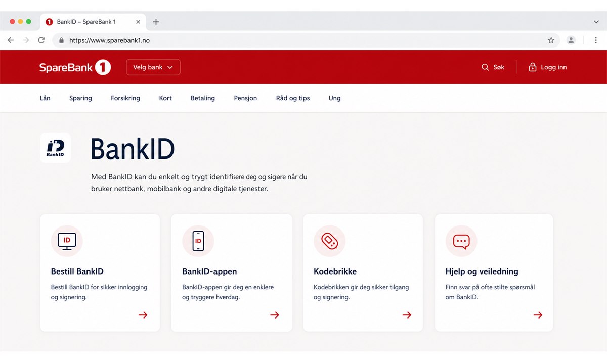Image resolution: width=607 pixels, height=364 pixels.
Task: Click the arrow on BankID-appen card
Action: pos(275,315)
